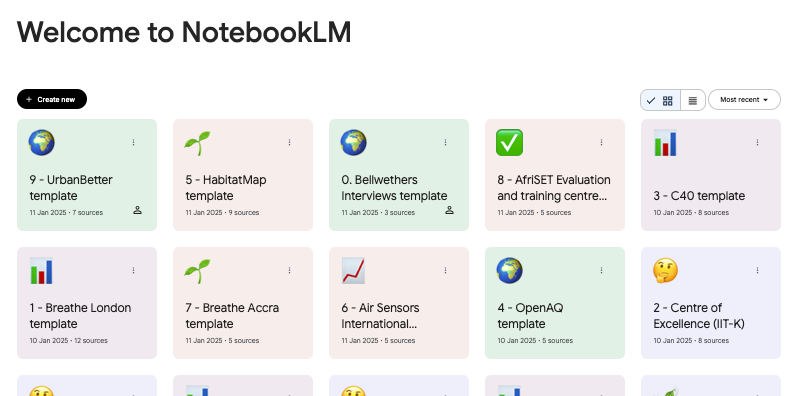Open the Most recent sort dropdown

pos(744,100)
